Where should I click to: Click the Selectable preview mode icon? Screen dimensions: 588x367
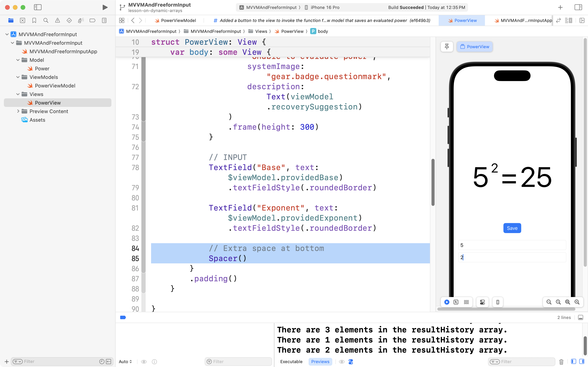[x=456, y=302]
